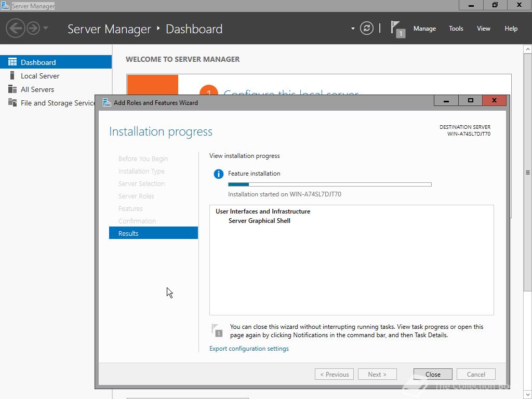The height and width of the screenshot is (399, 532).
Task: Select the Server Selection wizard step
Action: click(141, 183)
